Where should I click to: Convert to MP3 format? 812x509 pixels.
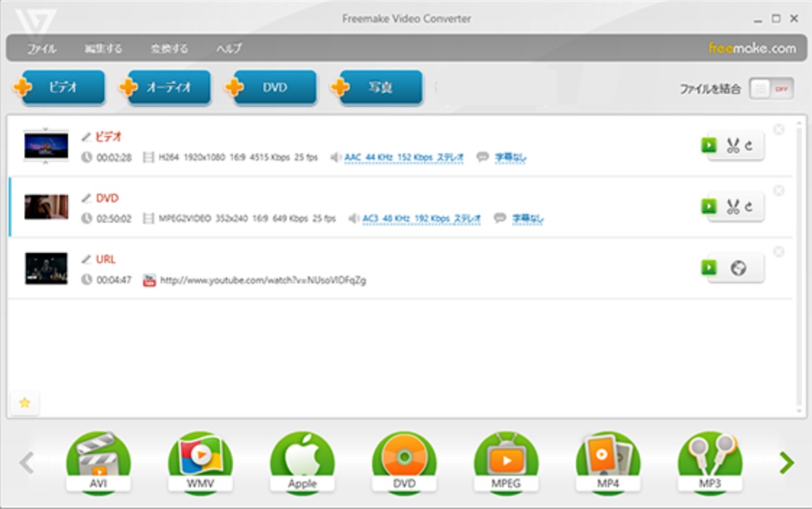[710, 463]
